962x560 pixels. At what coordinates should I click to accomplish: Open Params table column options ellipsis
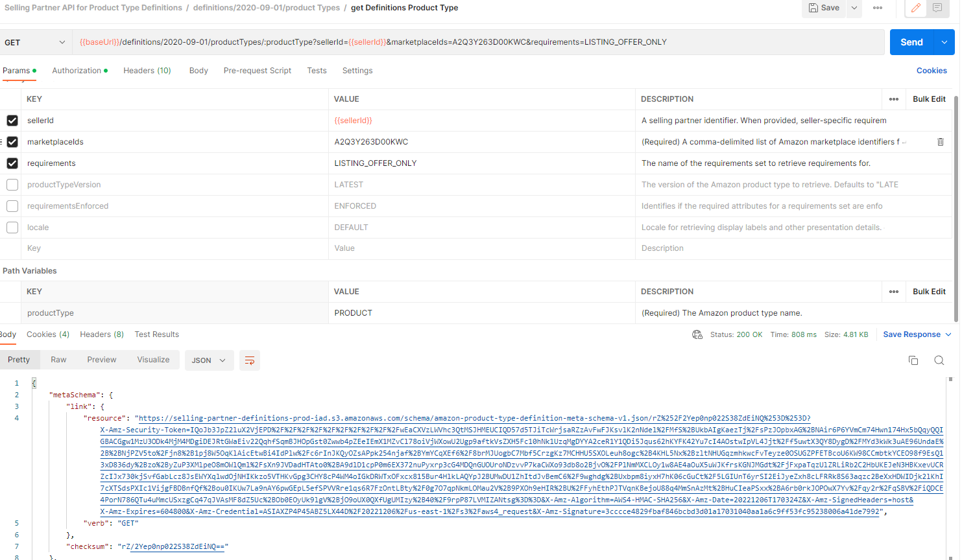tap(894, 99)
